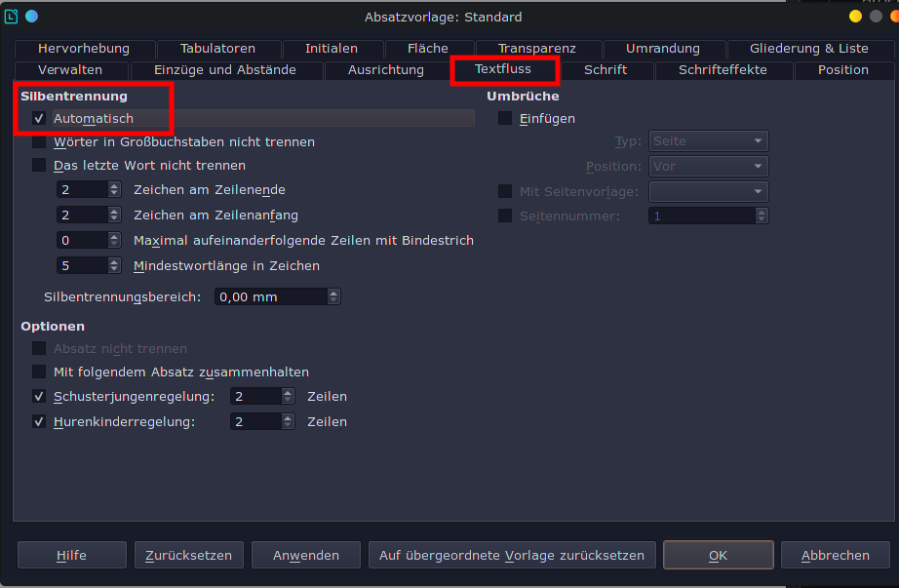
Task: Check 'Mit folgendem Absatz zusammenhalten'
Action: tap(39, 372)
